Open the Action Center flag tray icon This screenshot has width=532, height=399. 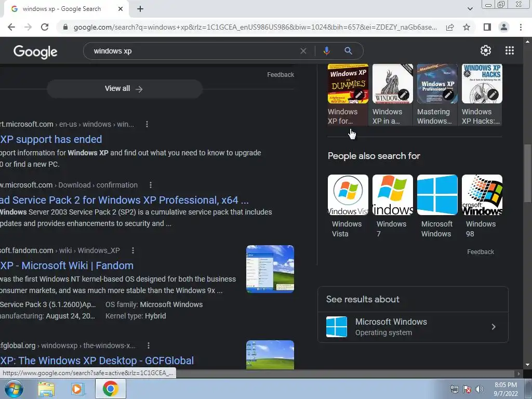pyautogui.click(x=467, y=390)
